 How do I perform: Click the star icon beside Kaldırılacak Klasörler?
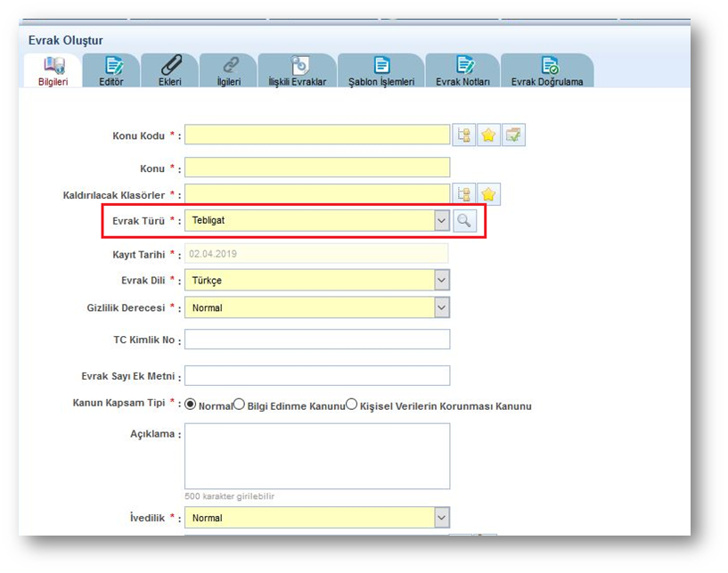tap(488, 194)
